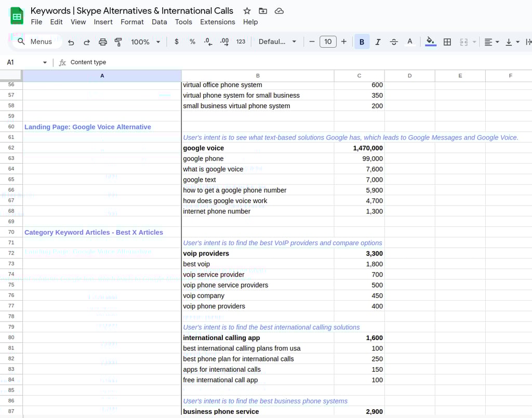Viewport: 532px width, 418px height.
Task: Select 'how does google voice work' cell
Action: (258, 201)
